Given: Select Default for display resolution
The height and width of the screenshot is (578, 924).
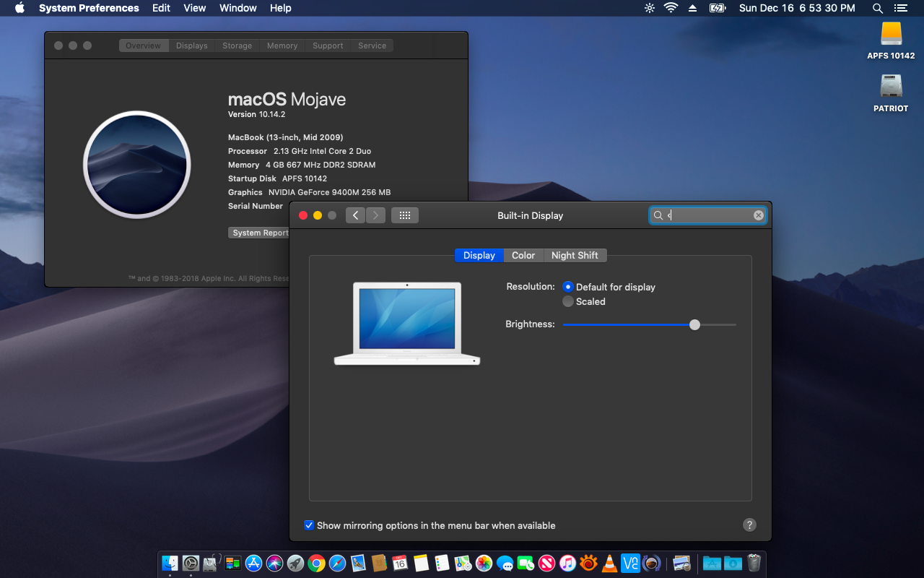Looking at the screenshot, I should click(x=568, y=287).
